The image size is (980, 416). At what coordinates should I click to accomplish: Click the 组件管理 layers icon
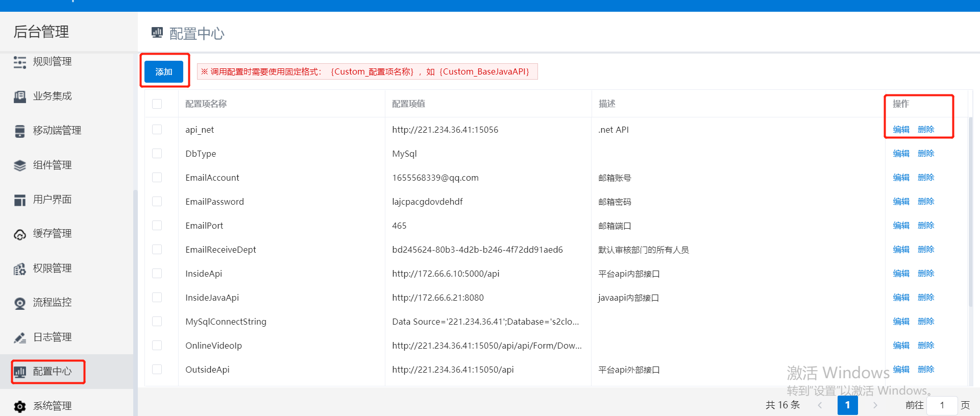tap(20, 165)
